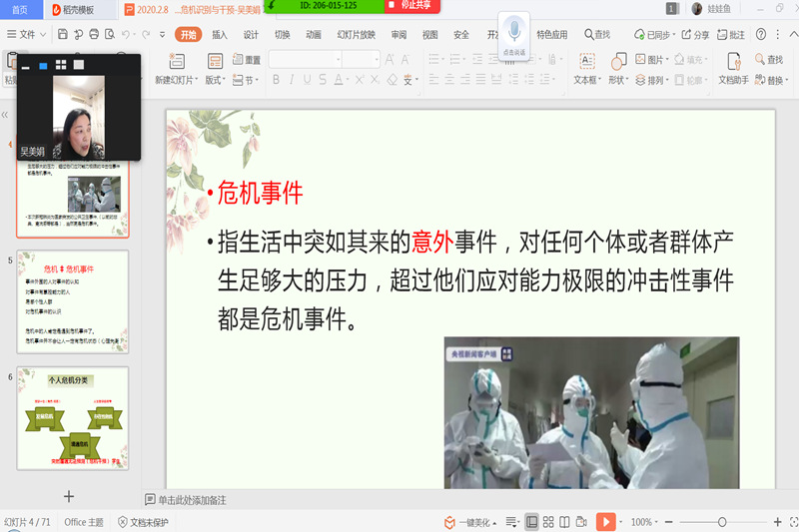The image size is (799, 532).
Task: Click to add notes (单击此处添加备注)
Action: click(x=186, y=500)
